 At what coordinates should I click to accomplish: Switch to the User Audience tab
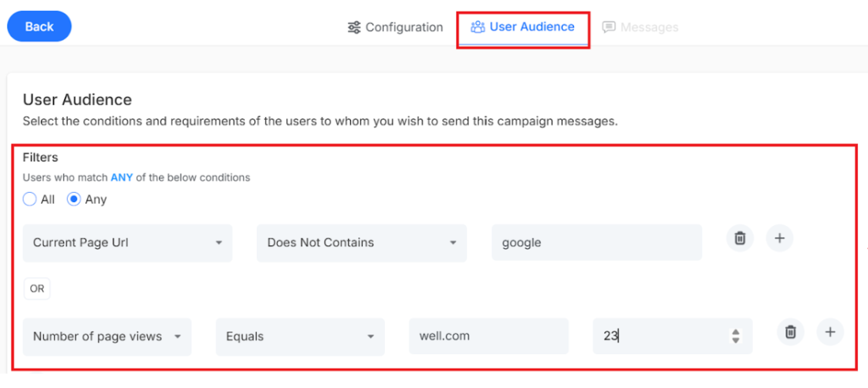522,26
